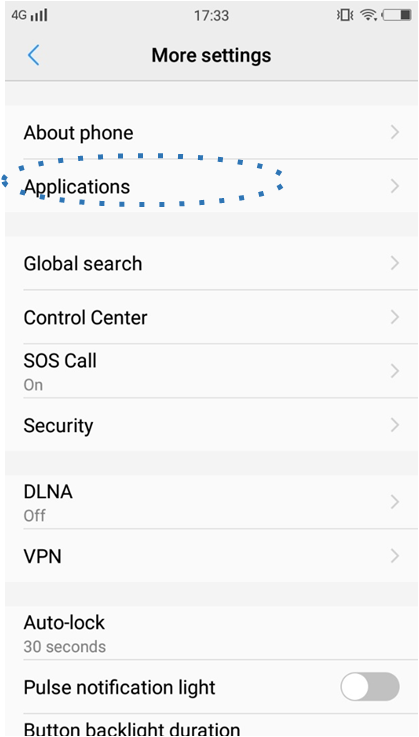
Task: Tap the More settings title
Action: (x=211, y=55)
